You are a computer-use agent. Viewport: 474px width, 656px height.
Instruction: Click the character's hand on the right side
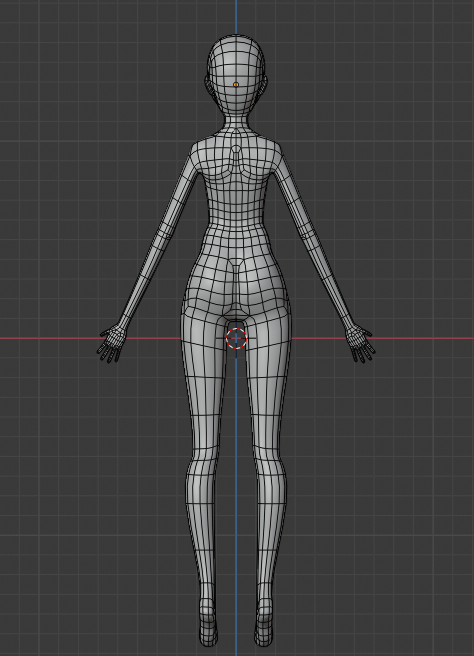360,344
